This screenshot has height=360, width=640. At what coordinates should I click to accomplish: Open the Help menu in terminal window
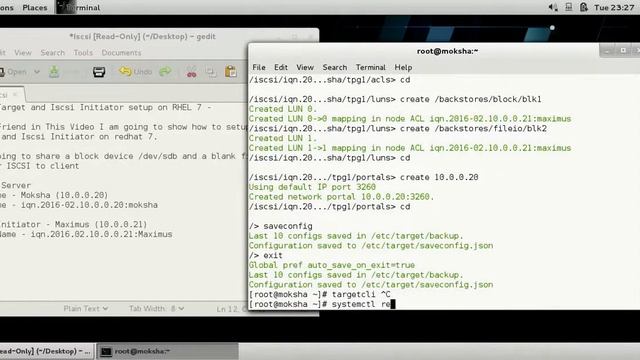pos(403,67)
